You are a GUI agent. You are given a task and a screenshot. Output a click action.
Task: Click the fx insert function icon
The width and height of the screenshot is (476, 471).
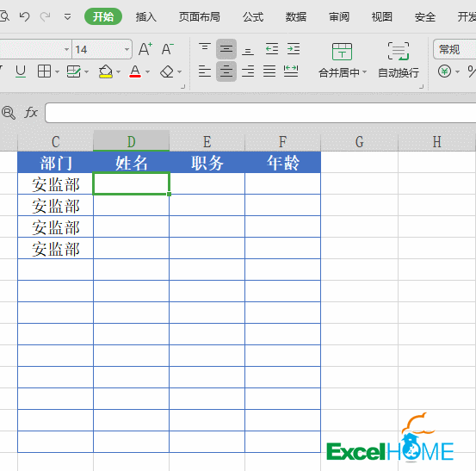[x=31, y=113]
